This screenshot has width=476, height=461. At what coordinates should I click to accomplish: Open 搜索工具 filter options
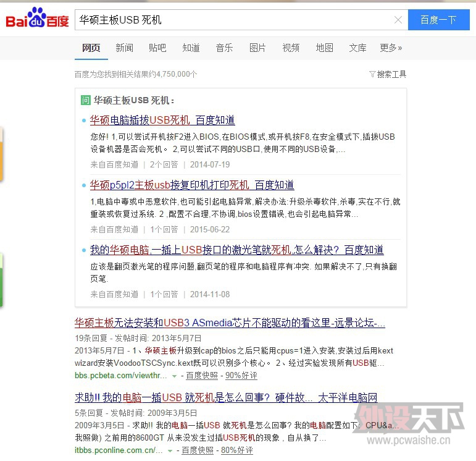click(388, 74)
